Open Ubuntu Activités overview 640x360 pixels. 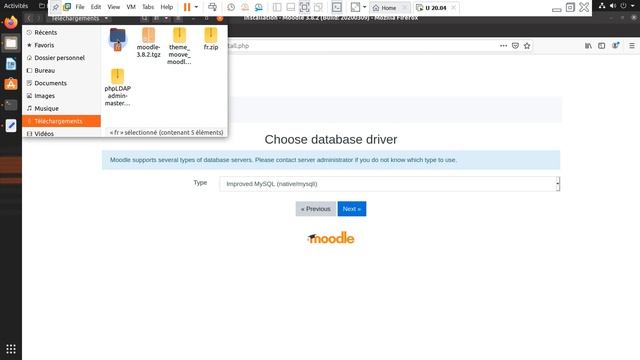16,6
